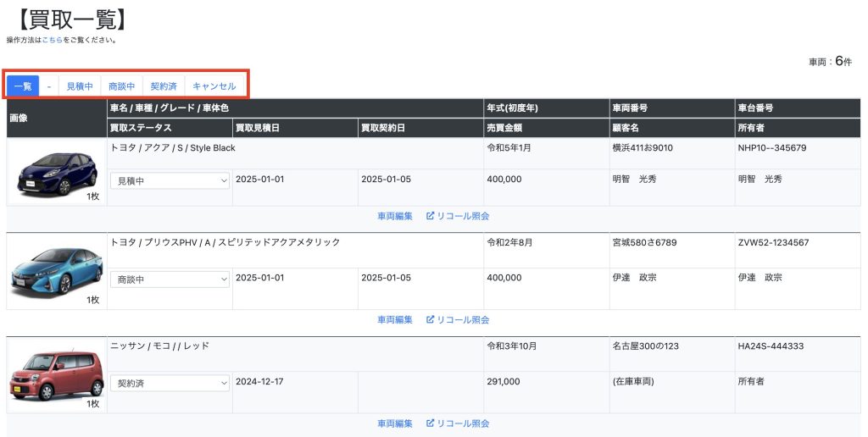Screen dimensions: 868x437
Task: Click the recall inquiry external-link icon for Aqua
Action: click(430, 216)
